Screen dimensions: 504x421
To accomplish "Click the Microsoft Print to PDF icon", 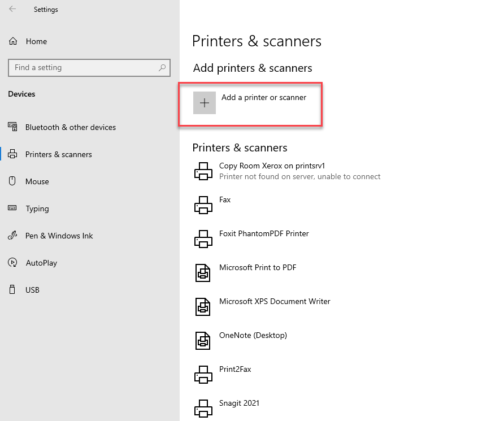I will click(203, 272).
